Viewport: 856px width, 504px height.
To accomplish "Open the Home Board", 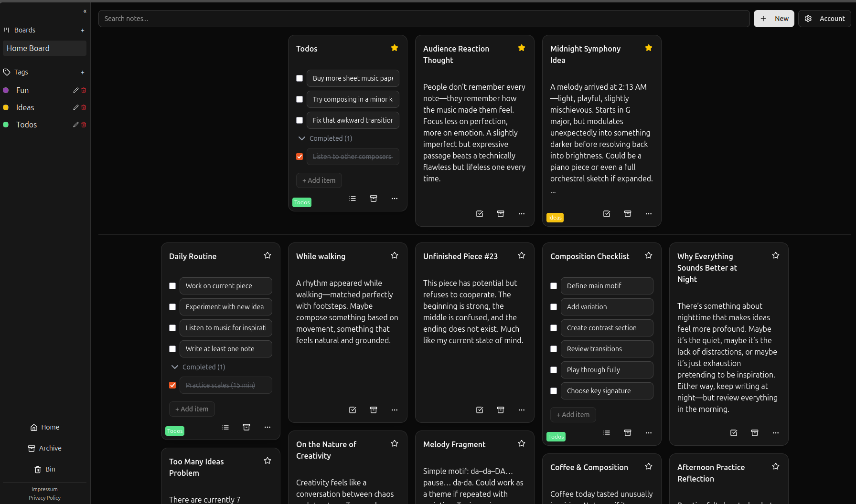I will pyautogui.click(x=44, y=48).
